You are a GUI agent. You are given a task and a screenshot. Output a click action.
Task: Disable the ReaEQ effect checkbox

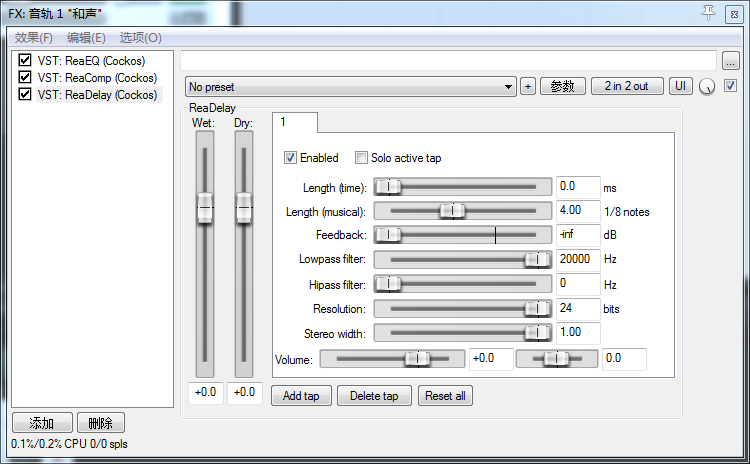[25, 61]
